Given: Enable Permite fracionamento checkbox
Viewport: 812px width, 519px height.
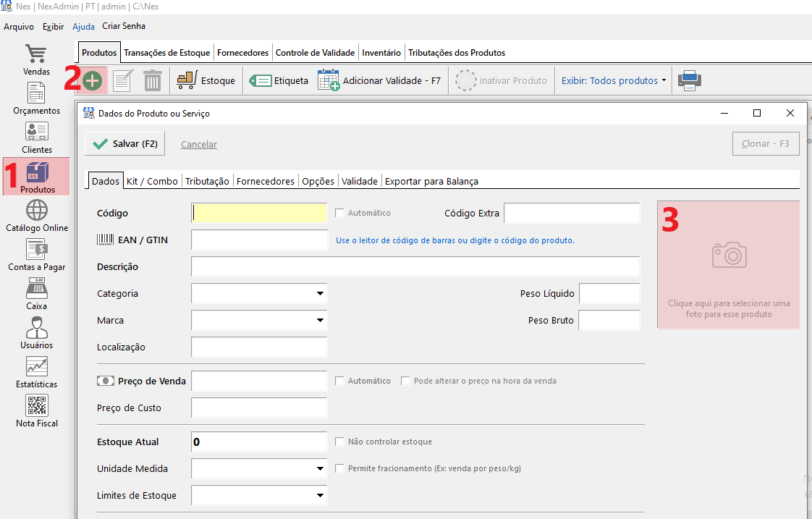Looking at the screenshot, I should tap(339, 468).
